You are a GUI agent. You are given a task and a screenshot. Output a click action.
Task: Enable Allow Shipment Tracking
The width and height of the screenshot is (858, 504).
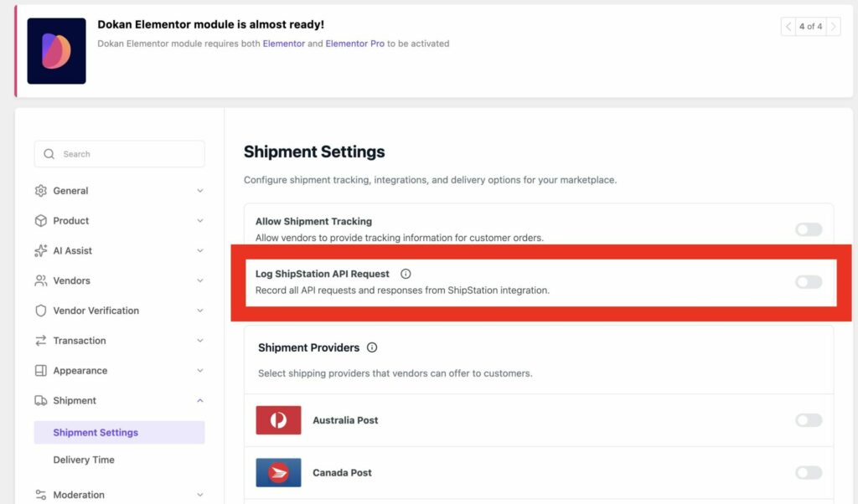tap(807, 229)
